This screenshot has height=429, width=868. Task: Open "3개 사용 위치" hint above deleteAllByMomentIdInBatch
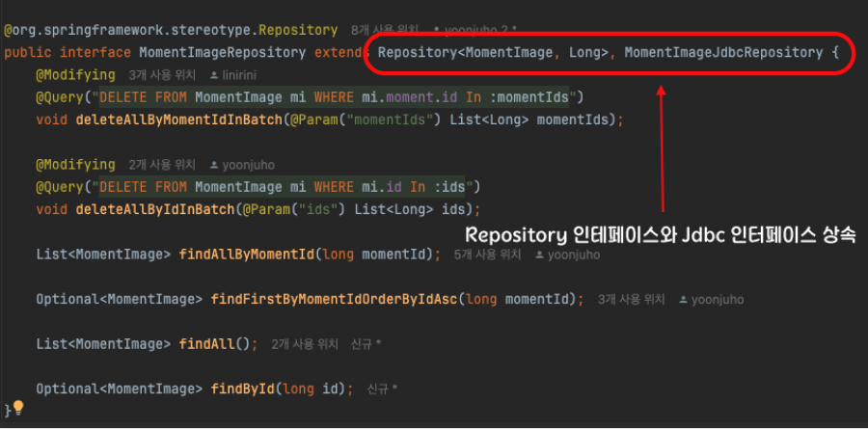162,75
